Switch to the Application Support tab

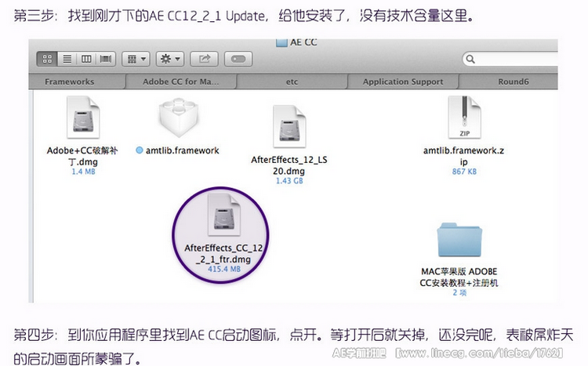[403, 82]
